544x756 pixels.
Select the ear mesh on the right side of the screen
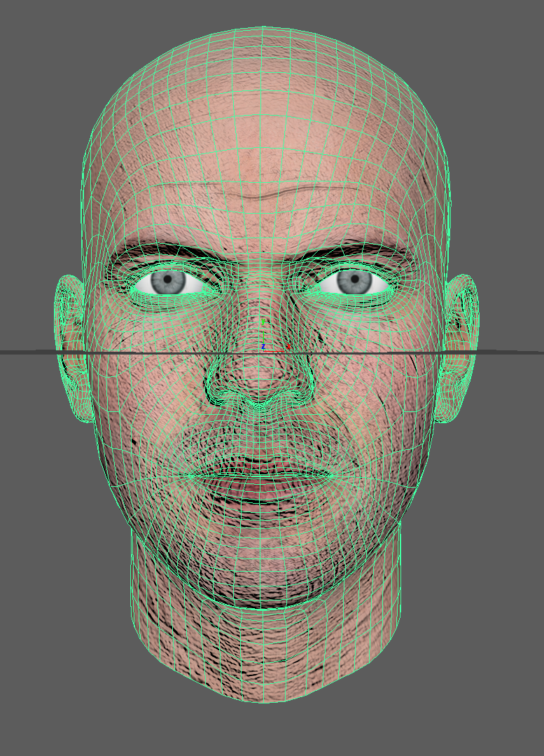tap(456, 348)
